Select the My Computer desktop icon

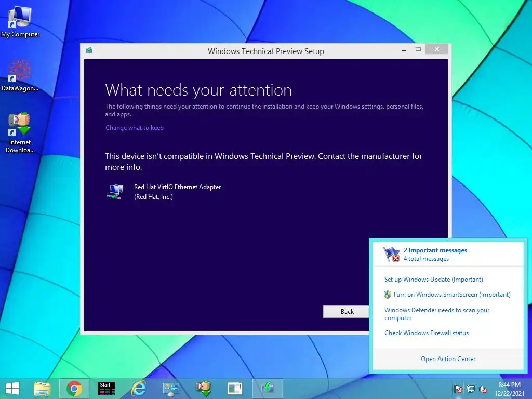[x=20, y=22]
